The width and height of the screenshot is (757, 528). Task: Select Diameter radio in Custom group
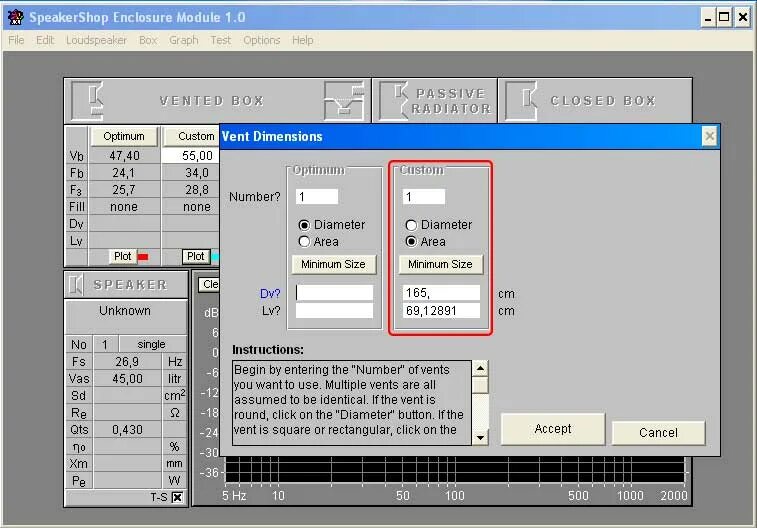411,225
